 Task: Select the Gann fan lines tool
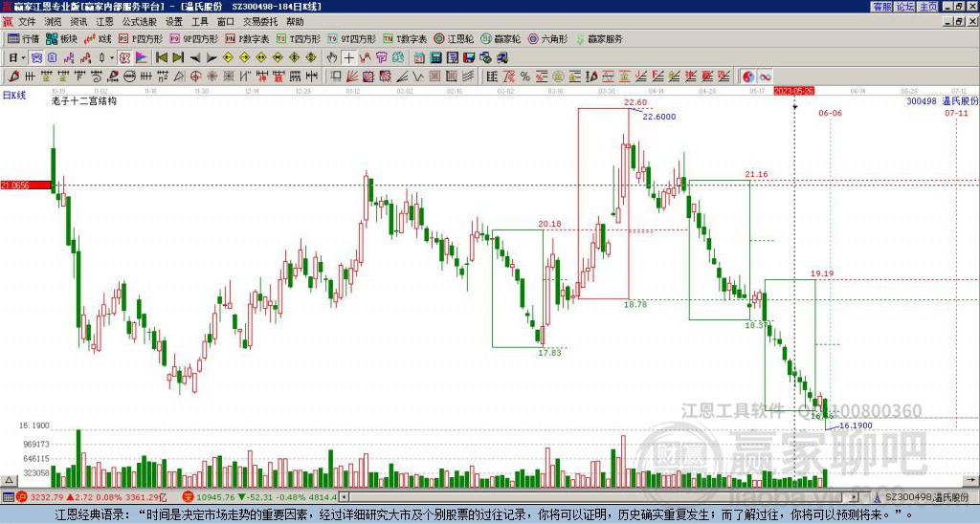352,76
